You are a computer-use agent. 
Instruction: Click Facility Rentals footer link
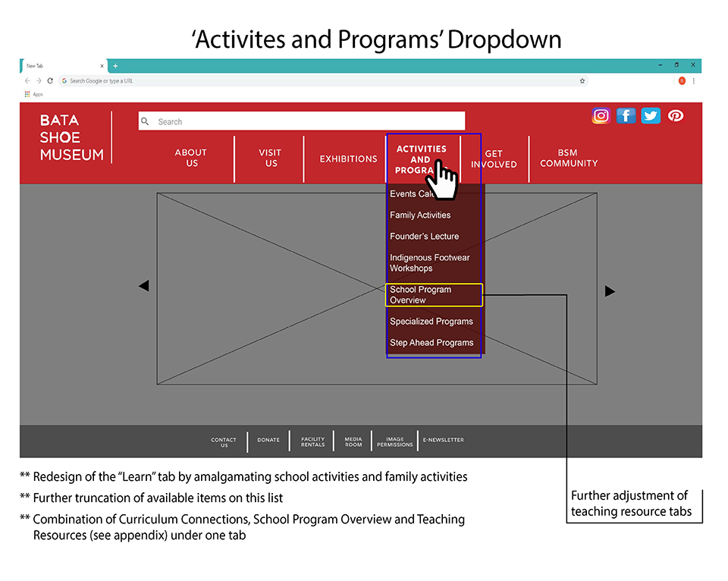coord(313,441)
